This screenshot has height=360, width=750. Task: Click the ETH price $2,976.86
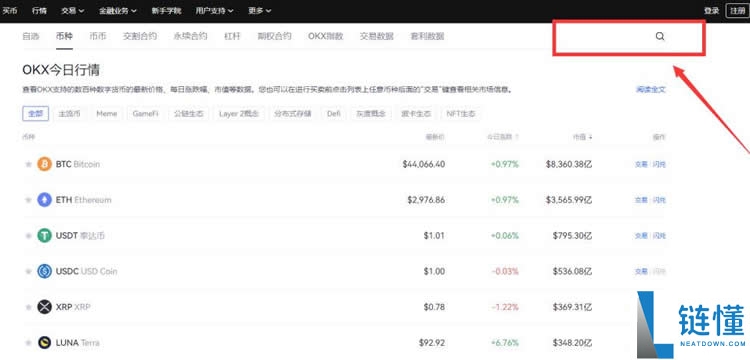click(426, 200)
